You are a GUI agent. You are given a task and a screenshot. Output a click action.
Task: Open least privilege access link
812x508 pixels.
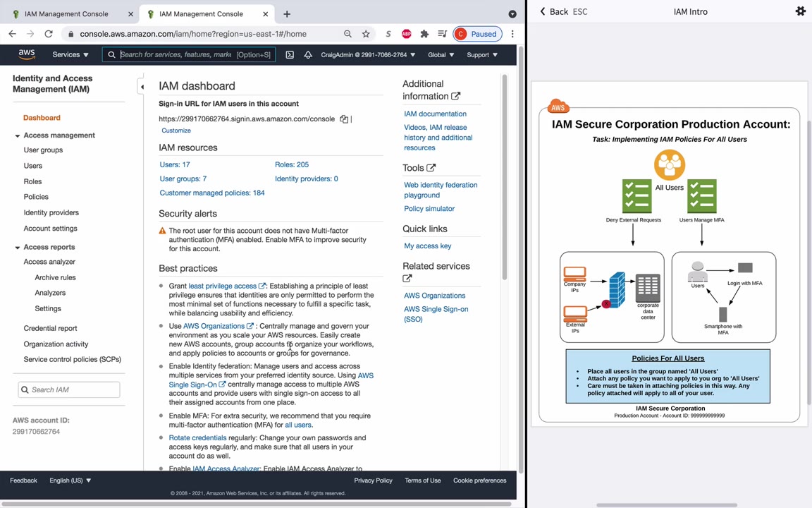222,286
